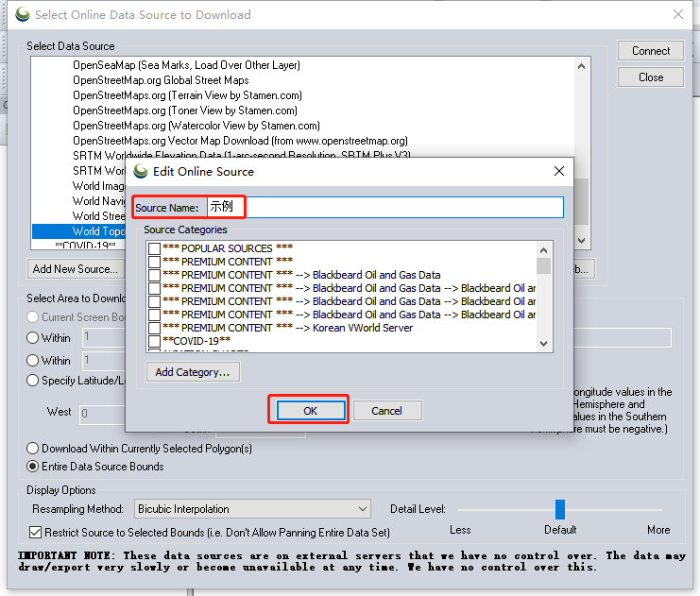This screenshot has height=596, width=700.
Task: Close Select Online Data Source window with X
Action: pos(678,14)
